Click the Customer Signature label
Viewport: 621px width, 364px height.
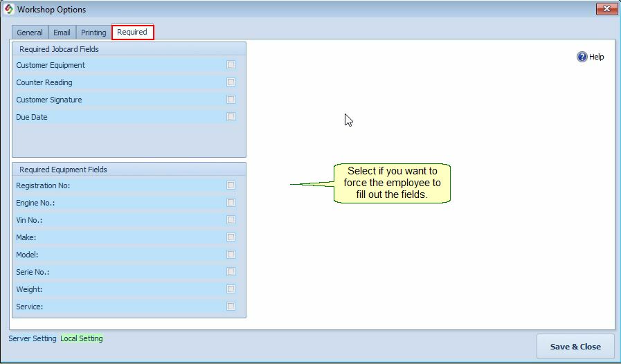click(49, 100)
